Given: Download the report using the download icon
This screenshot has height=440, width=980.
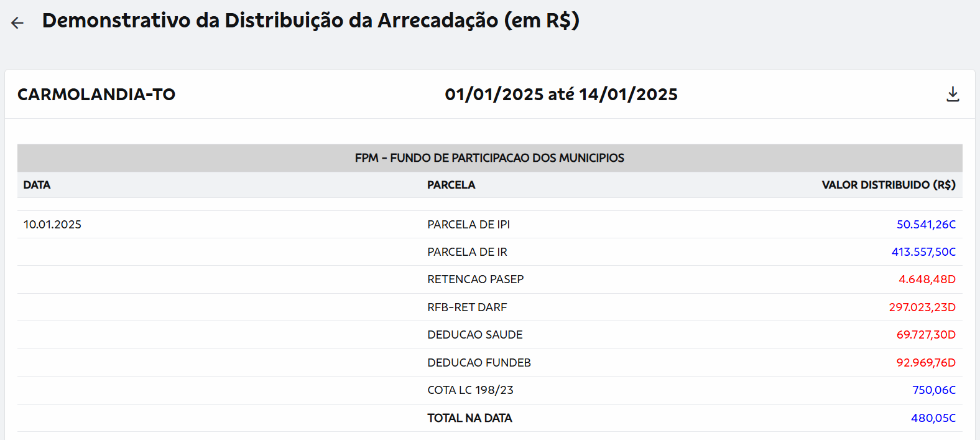Looking at the screenshot, I should [x=953, y=95].
